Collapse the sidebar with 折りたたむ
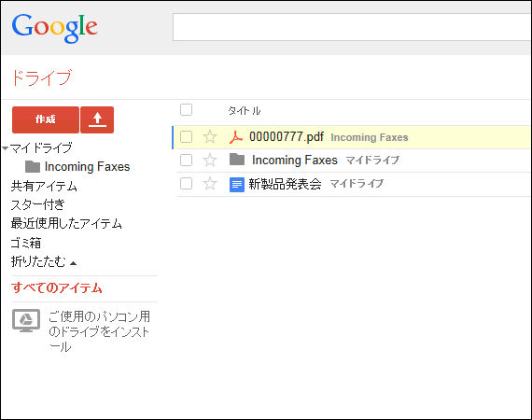This screenshot has height=420, width=532. [x=44, y=262]
